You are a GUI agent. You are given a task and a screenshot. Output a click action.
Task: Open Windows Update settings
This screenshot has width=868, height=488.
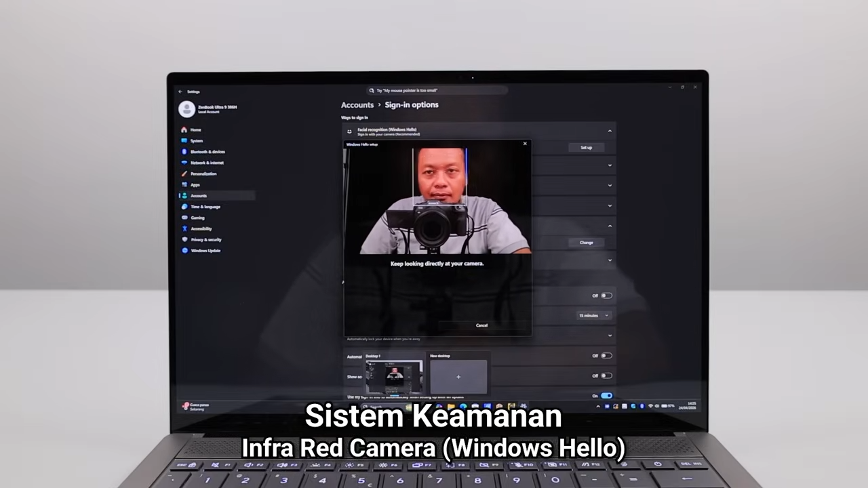tap(201, 251)
